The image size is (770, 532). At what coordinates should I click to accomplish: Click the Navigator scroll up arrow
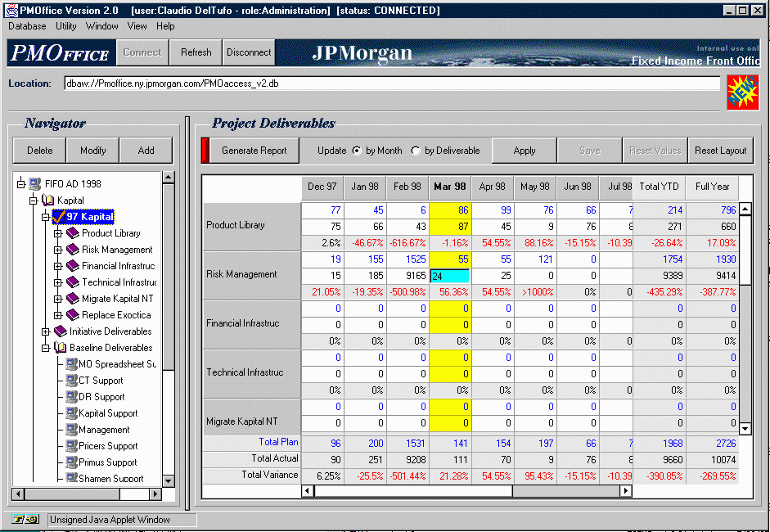(x=168, y=178)
